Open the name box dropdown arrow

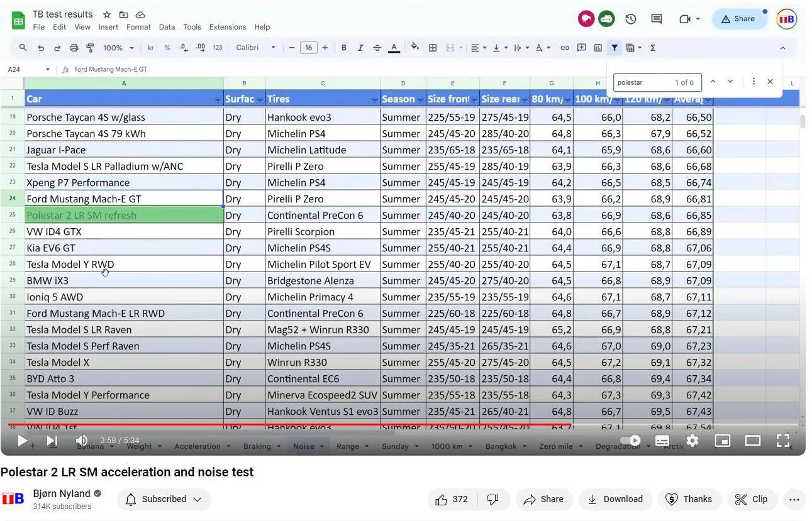(x=47, y=70)
